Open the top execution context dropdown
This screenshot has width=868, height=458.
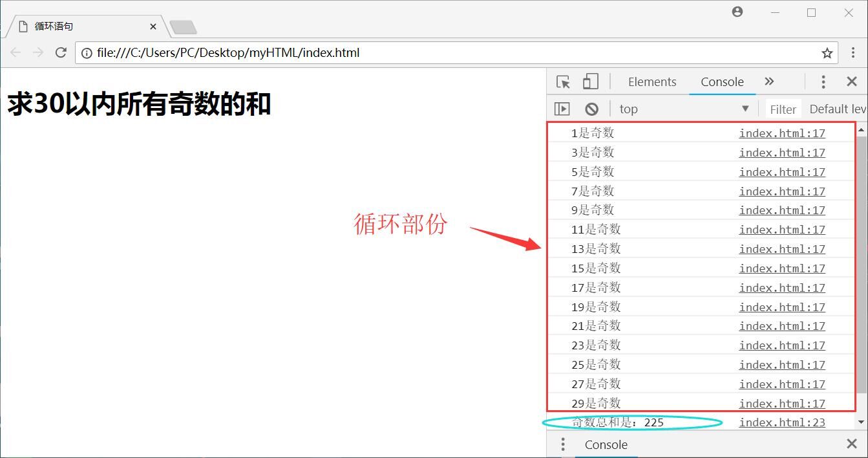[684, 109]
